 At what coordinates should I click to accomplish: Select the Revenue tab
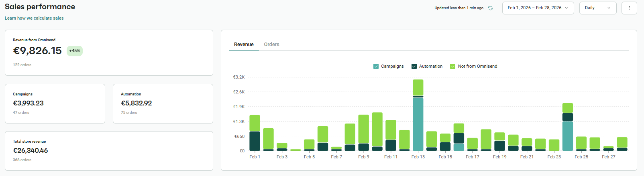coord(244,45)
